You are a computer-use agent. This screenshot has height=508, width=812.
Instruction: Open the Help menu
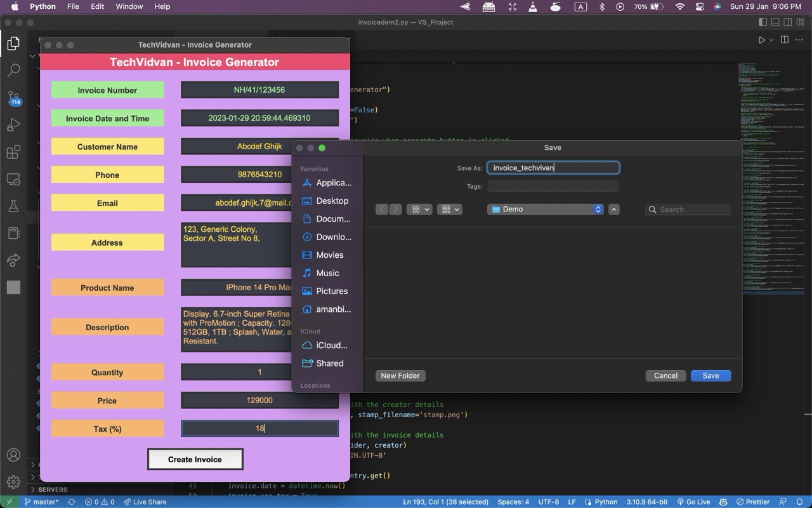(162, 6)
